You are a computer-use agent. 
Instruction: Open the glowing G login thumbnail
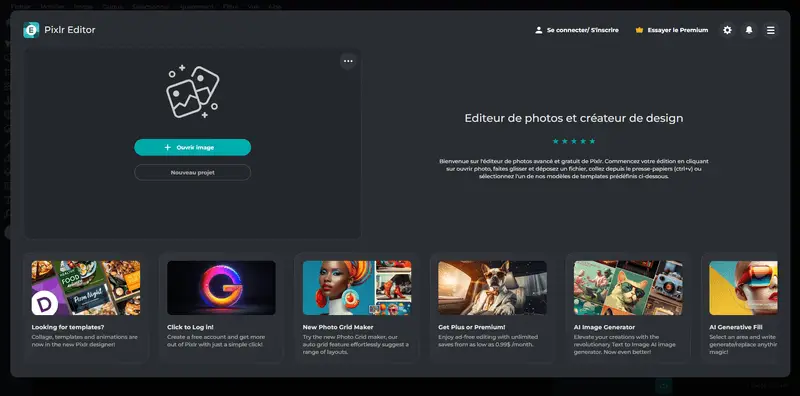(x=221, y=288)
